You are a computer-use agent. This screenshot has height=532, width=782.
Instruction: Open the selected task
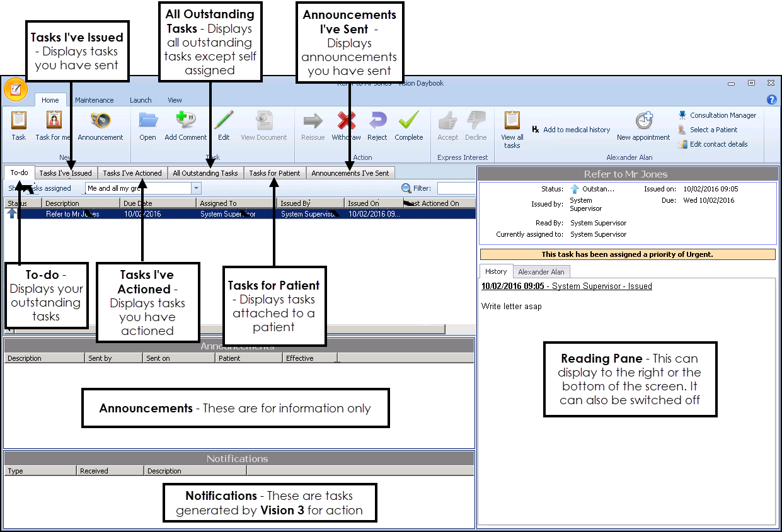(x=147, y=125)
